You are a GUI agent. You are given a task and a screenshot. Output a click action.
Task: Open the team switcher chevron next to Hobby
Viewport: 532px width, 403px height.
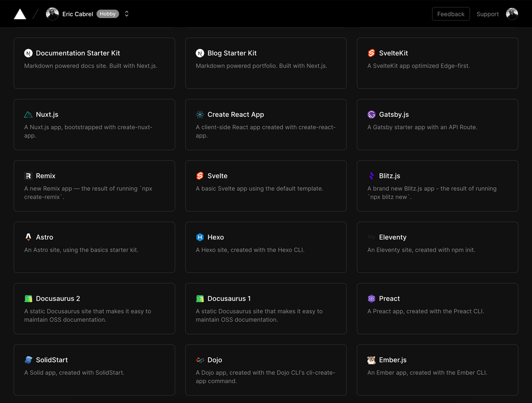tap(127, 14)
